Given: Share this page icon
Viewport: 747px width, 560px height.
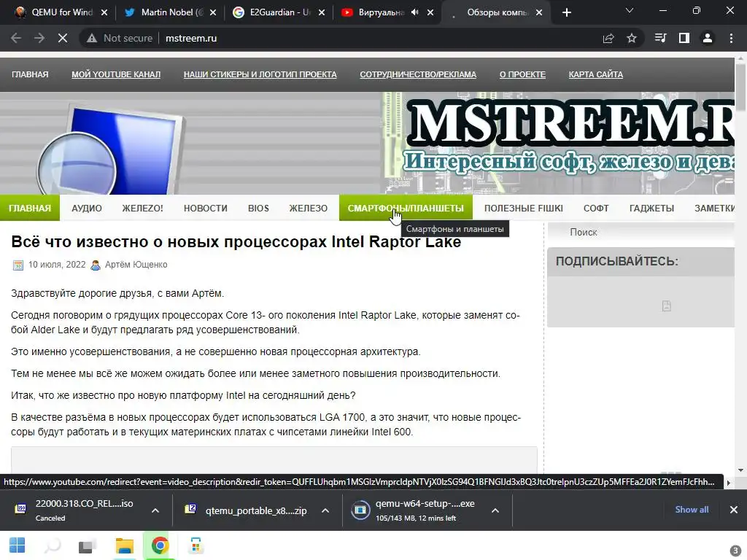Looking at the screenshot, I should pyautogui.click(x=608, y=38).
